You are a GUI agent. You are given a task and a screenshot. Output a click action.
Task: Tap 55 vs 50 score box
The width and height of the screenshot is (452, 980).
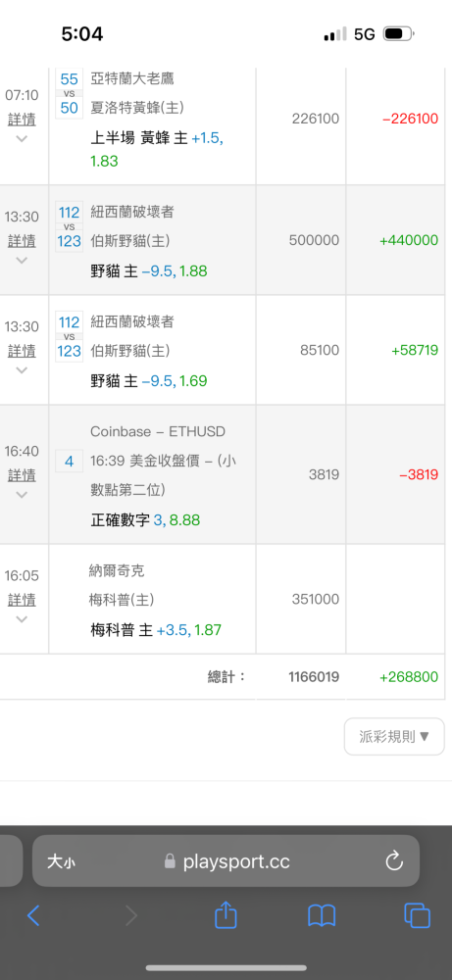[x=69, y=94]
